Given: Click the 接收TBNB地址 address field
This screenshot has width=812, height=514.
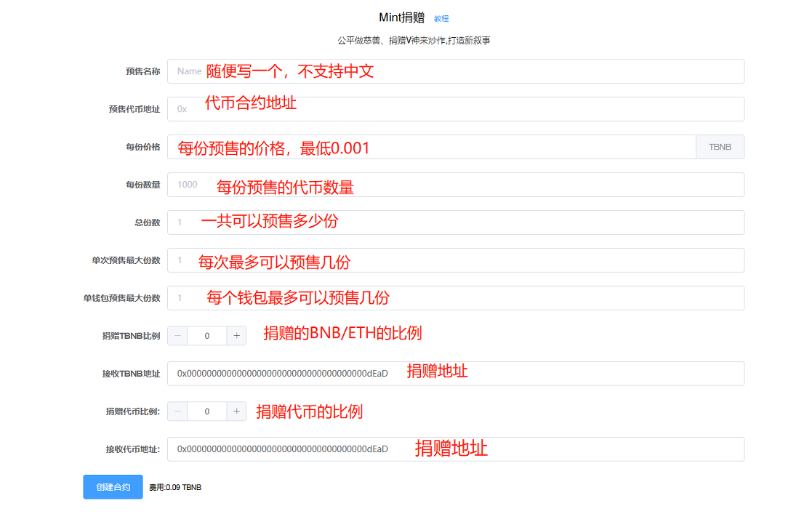Looking at the screenshot, I should point(455,374).
